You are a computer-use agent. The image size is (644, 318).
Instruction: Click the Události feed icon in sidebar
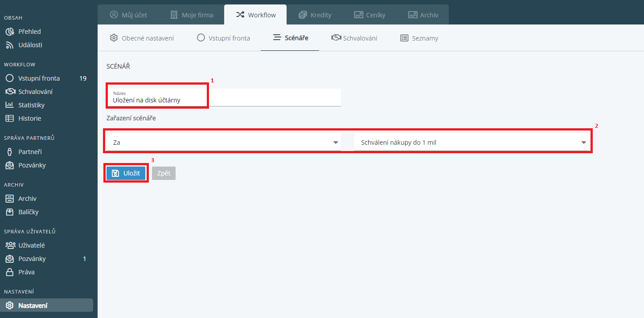(9, 45)
